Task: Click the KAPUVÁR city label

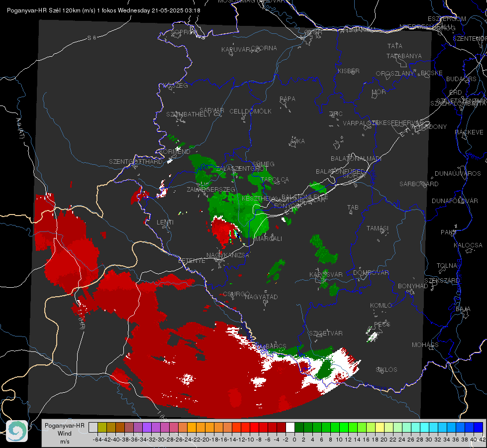Action: click(236, 50)
